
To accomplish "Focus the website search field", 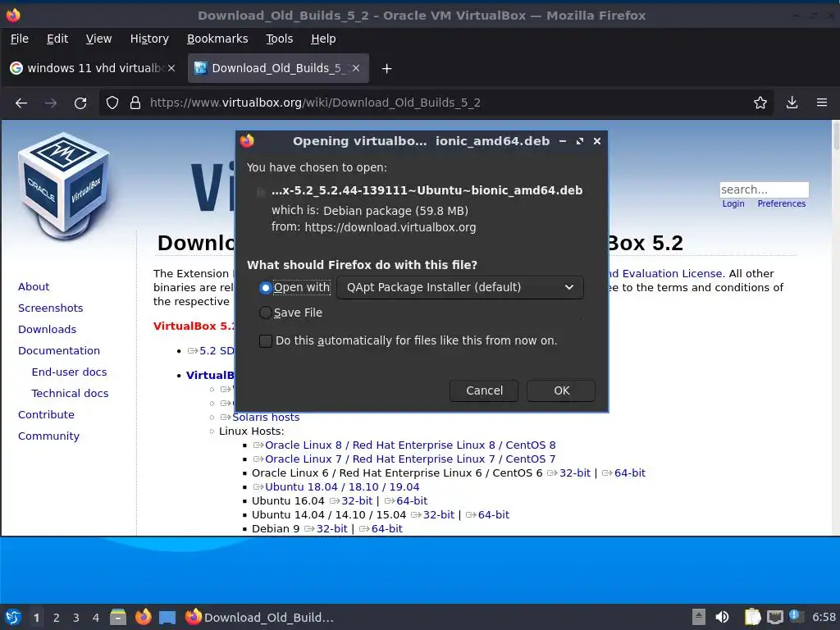I will (x=764, y=189).
